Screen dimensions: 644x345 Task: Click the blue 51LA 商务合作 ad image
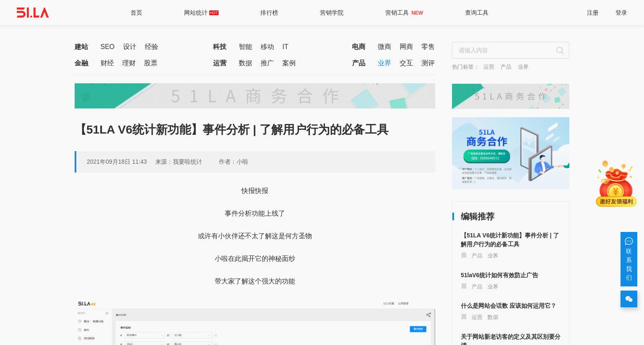click(x=511, y=153)
